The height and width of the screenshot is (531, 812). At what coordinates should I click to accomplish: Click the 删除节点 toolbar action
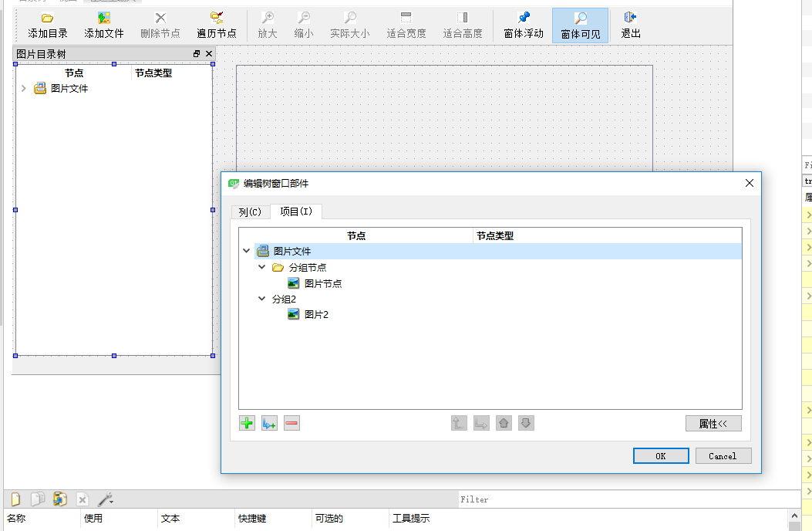(160, 26)
